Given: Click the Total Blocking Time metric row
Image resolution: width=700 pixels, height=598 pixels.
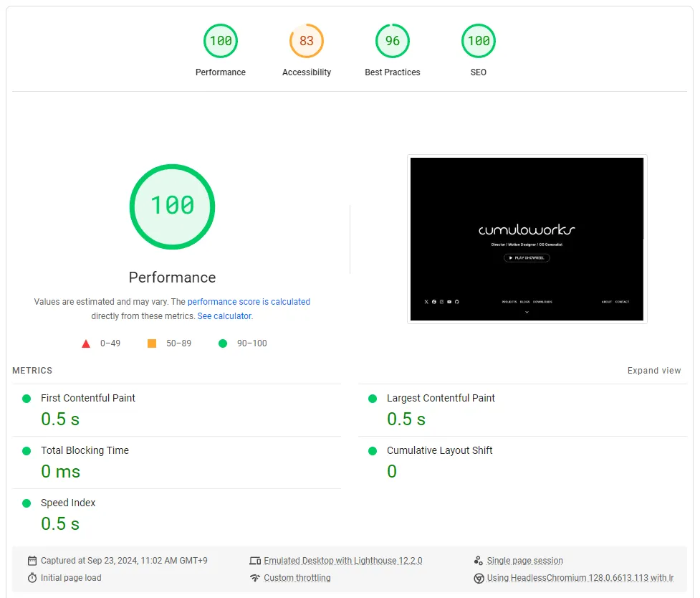Looking at the screenshot, I should 85,450.
